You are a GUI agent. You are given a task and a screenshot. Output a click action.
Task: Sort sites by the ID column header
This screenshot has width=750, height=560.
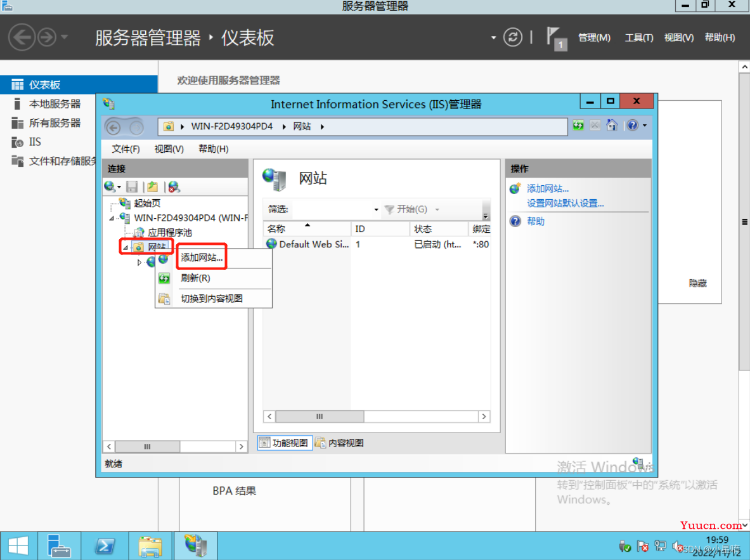(x=380, y=229)
